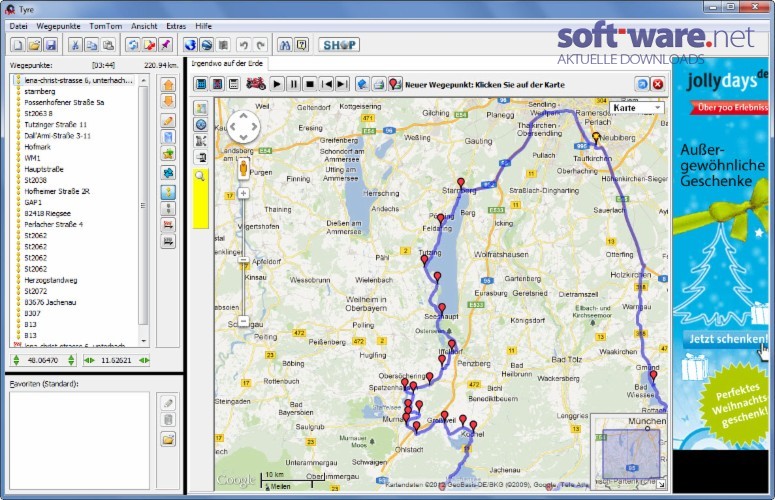Close the map panel with the red X icon
The width and height of the screenshot is (775, 500).
pyautogui.click(x=657, y=84)
